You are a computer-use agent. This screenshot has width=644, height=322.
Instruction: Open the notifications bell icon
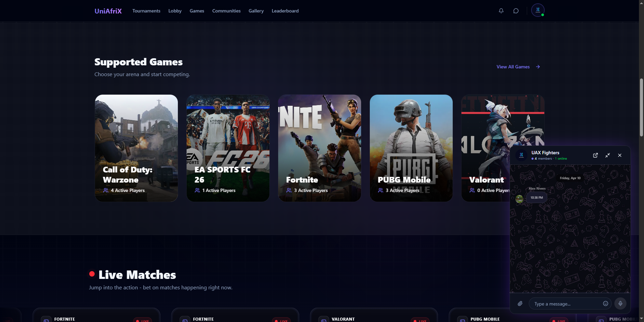point(501,11)
